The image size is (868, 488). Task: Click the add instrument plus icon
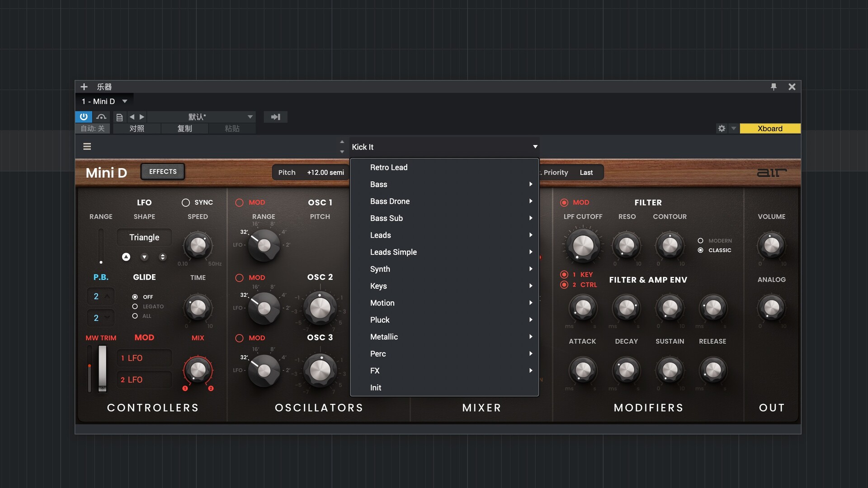click(84, 87)
